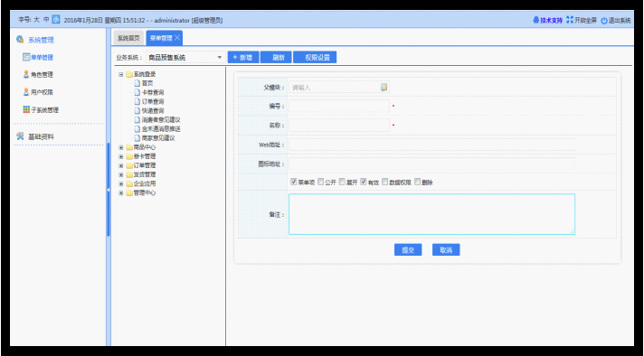Click into the 编号 input field
This screenshot has width=644, height=356.
point(339,106)
